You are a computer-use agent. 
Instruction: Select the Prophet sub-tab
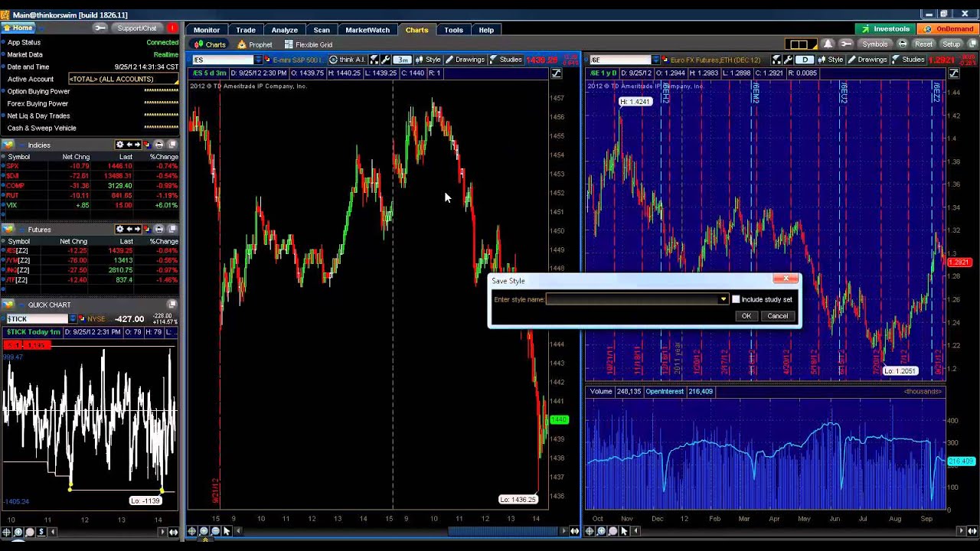[255, 44]
